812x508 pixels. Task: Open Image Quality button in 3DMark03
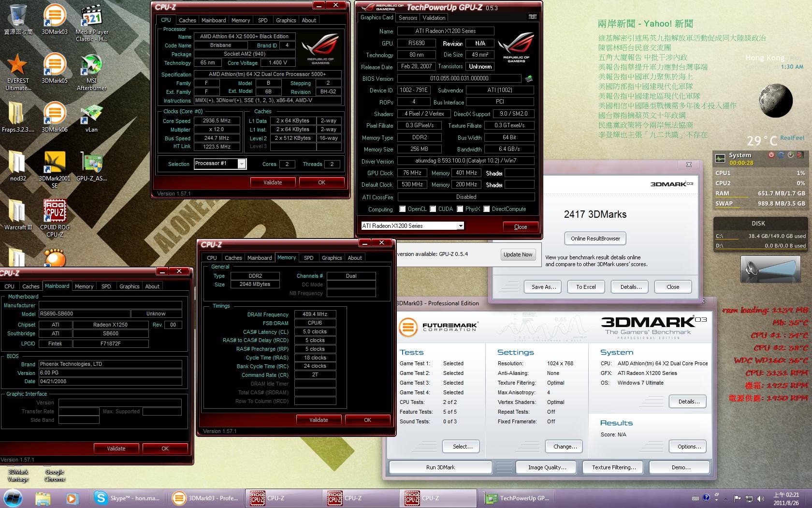pyautogui.click(x=547, y=467)
